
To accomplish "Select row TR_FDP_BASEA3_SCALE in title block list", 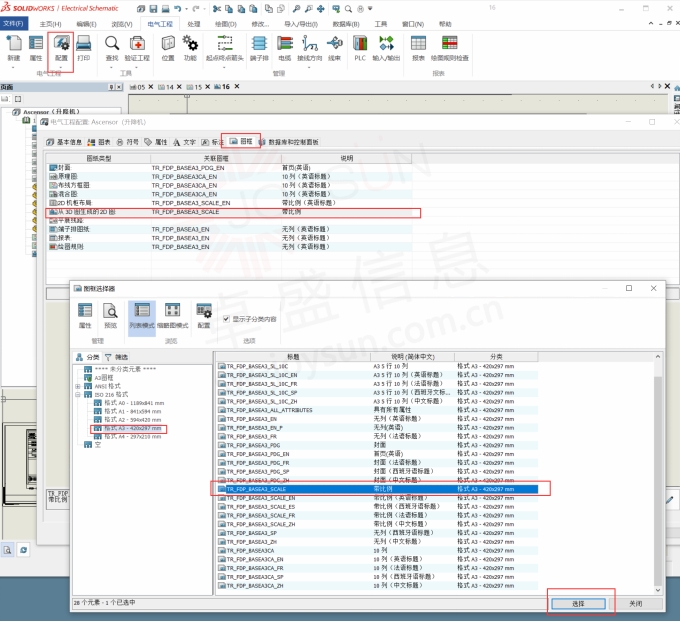I will pyautogui.click(x=377, y=489).
